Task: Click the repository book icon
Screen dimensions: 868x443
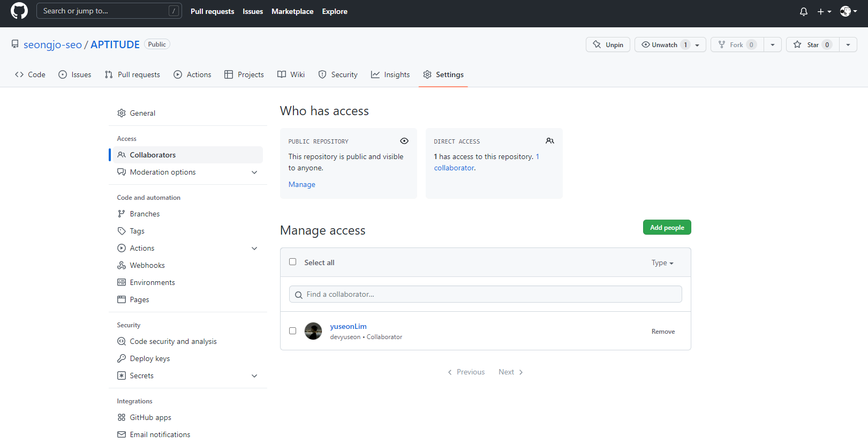Action: point(15,44)
